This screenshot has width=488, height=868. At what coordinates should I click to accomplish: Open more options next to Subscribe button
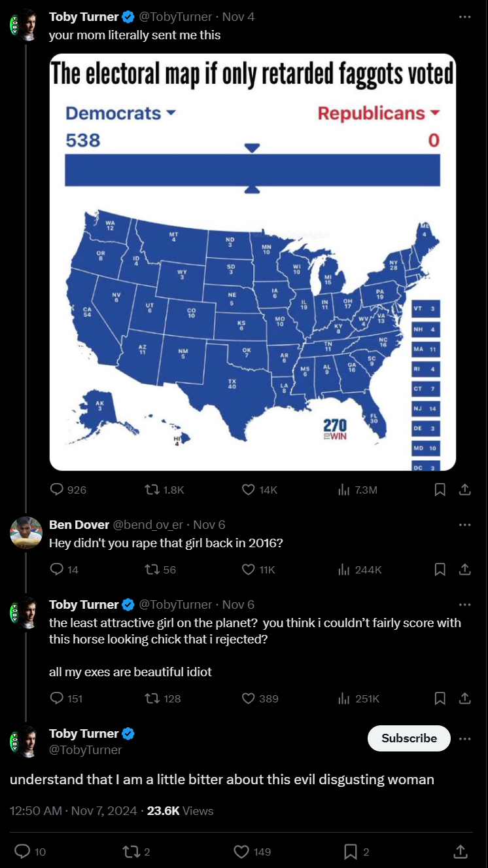[464, 738]
